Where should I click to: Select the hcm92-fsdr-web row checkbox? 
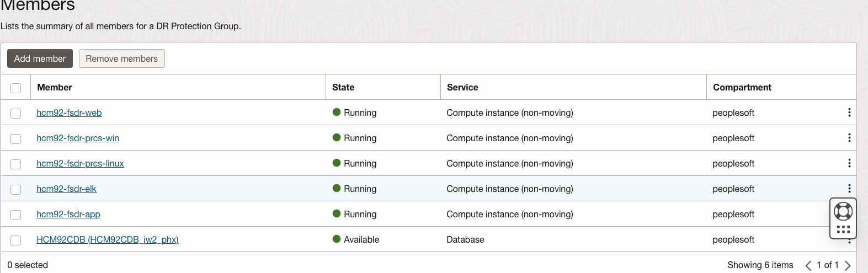16,114
